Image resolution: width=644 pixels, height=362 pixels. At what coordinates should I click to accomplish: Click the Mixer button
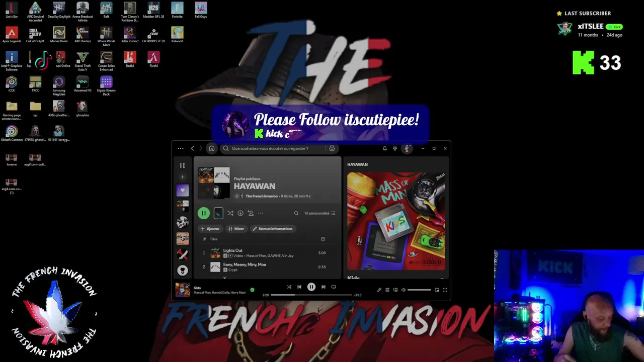pos(236,229)
